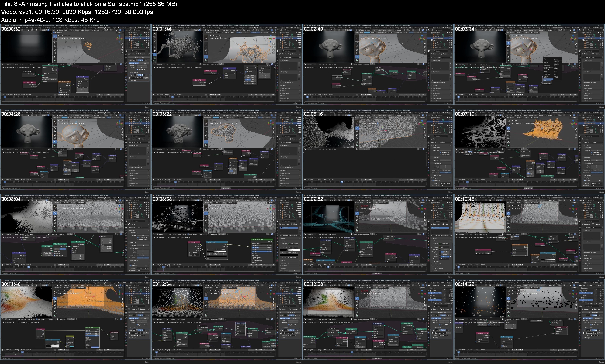The height and width of the screenshot is (364, 605).
Task: In the 00:00:52 frame, click the viewport Options button
Action: point(120,33)
